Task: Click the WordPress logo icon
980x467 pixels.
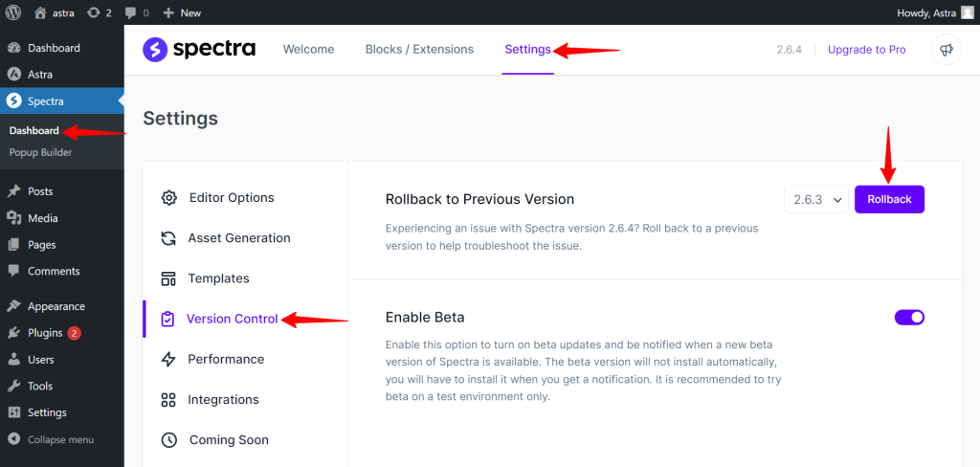Action: [14, 12]
